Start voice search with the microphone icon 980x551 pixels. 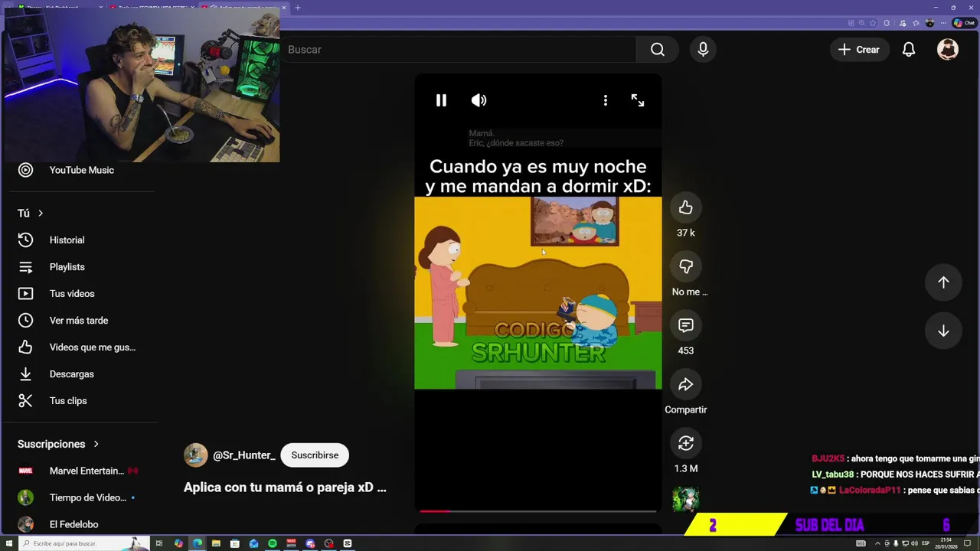[x=703, y=50]
